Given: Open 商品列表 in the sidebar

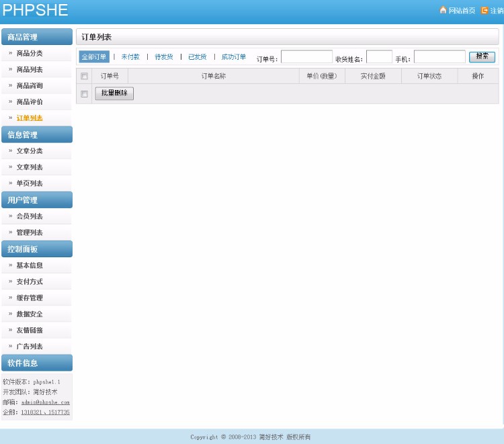Looking at the screenshot, I should pos(30,69).
